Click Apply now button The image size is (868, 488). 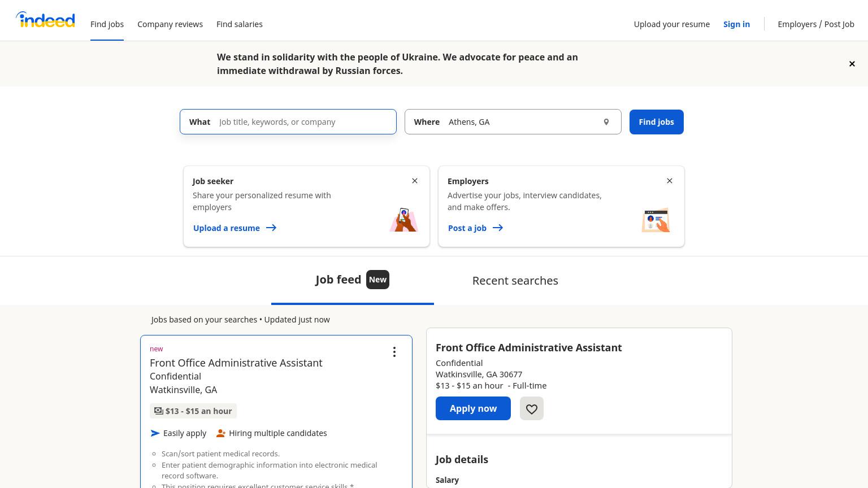point(473,408)
